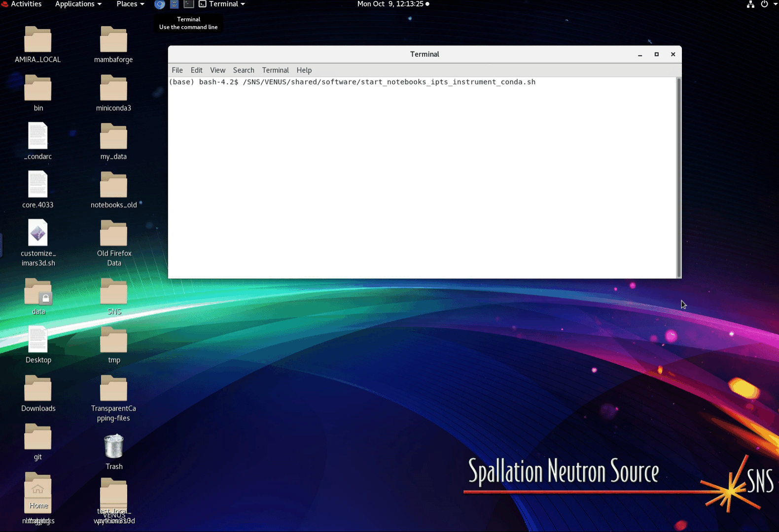Viewport: 779px width, 532px height.
Task: Open the Search menu in Terminal
Action: click(x=244, y=70)
